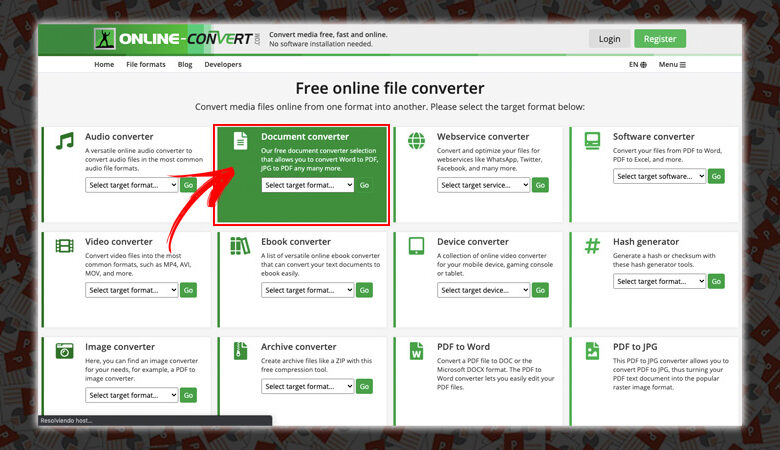
Task: Click the Device converter tablet icon
Action: pyautogui.click(x=416, y=246)
